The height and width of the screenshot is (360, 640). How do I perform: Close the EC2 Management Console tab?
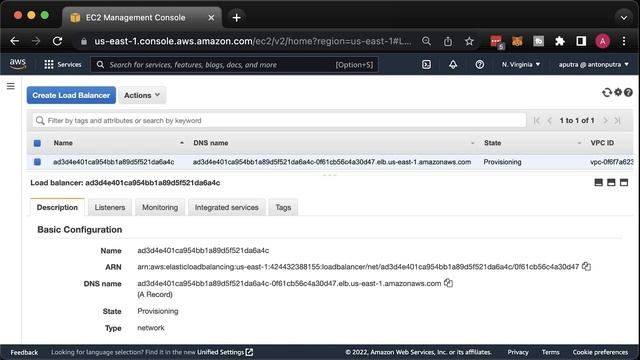click(x=211, y=18)
